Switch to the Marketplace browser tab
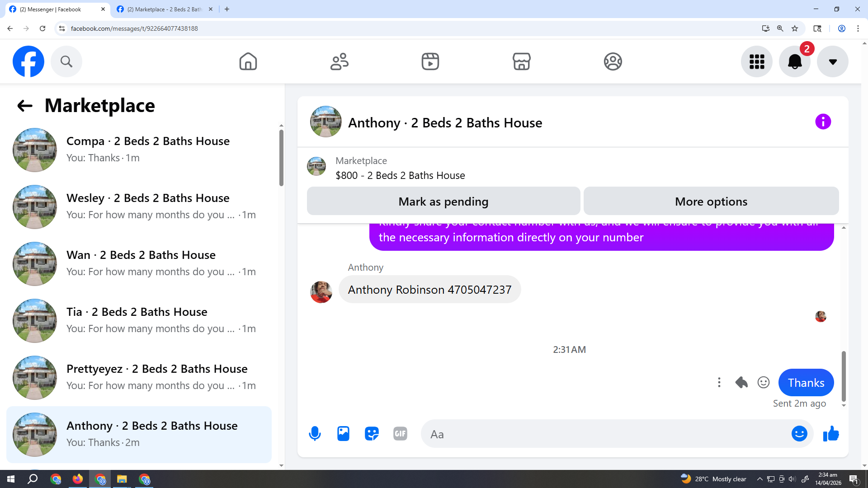868x488 pixels. (x=164, y=9)
